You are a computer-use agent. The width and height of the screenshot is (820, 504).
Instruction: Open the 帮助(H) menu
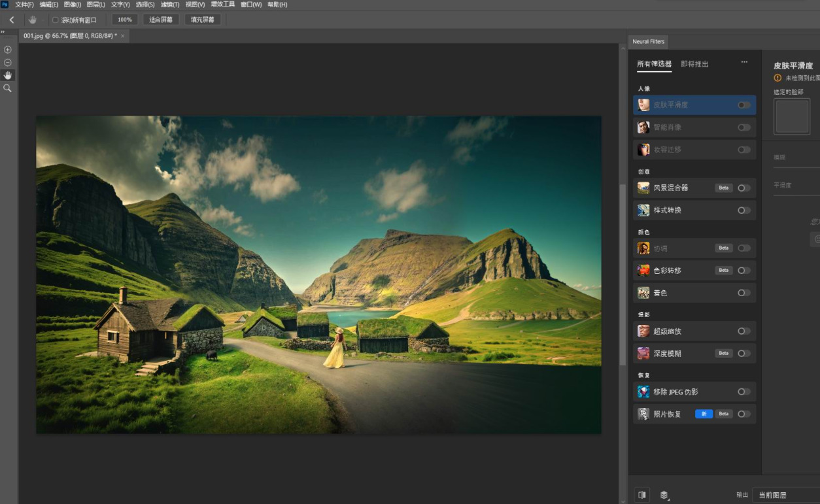(x=277, y=5)
